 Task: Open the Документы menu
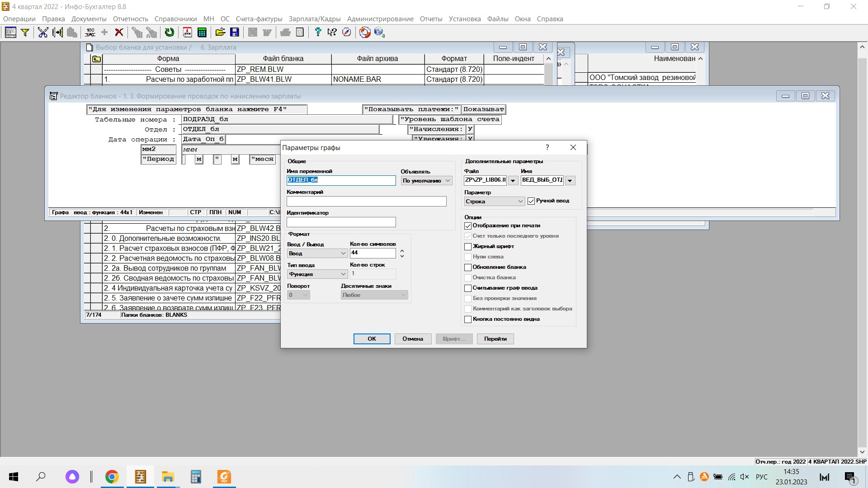click(89, 19)
